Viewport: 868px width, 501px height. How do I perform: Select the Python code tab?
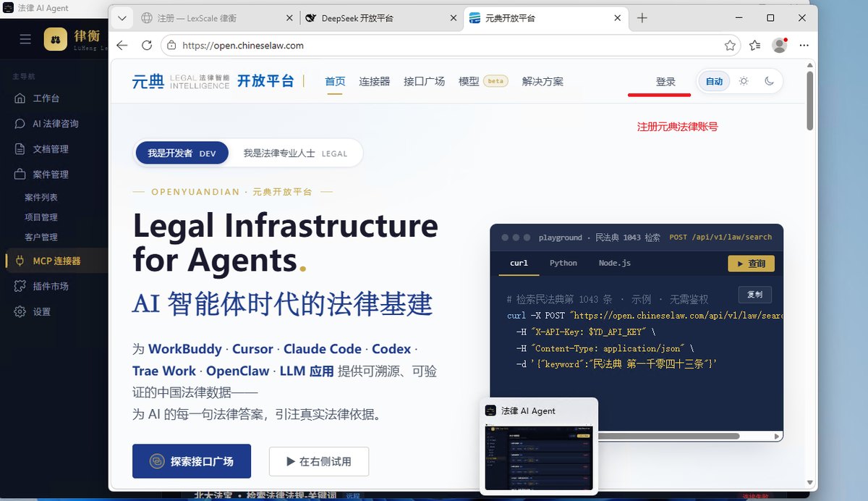563,264
